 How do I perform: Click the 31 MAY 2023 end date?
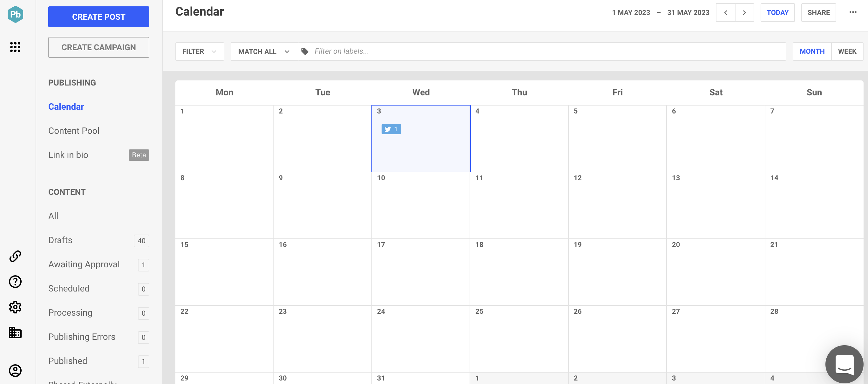[x=688, y=12]
